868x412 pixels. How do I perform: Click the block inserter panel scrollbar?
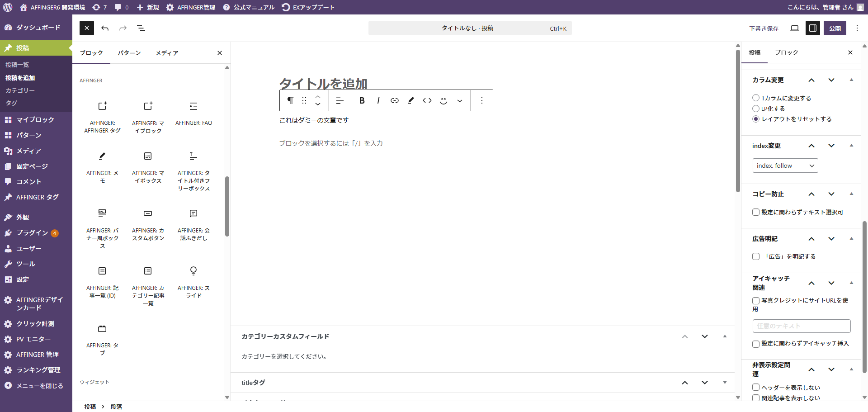pyautogui.click(x=227, y=206)
